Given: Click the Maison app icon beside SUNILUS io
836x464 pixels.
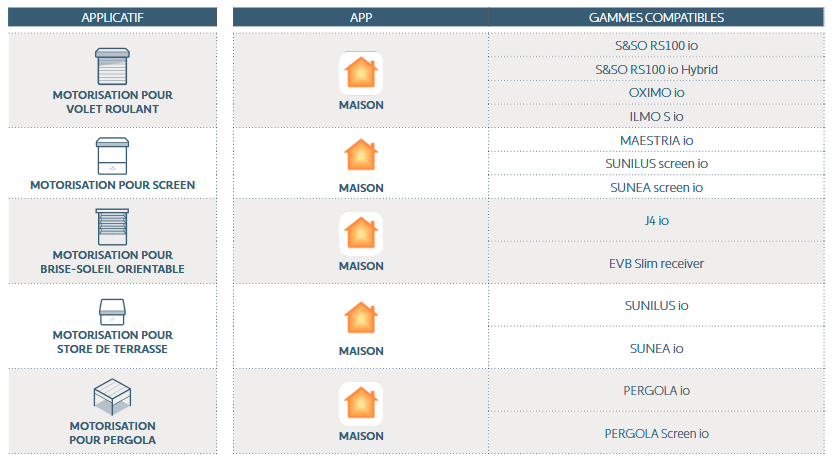Looking at the screenshot, I should (361, 318).
